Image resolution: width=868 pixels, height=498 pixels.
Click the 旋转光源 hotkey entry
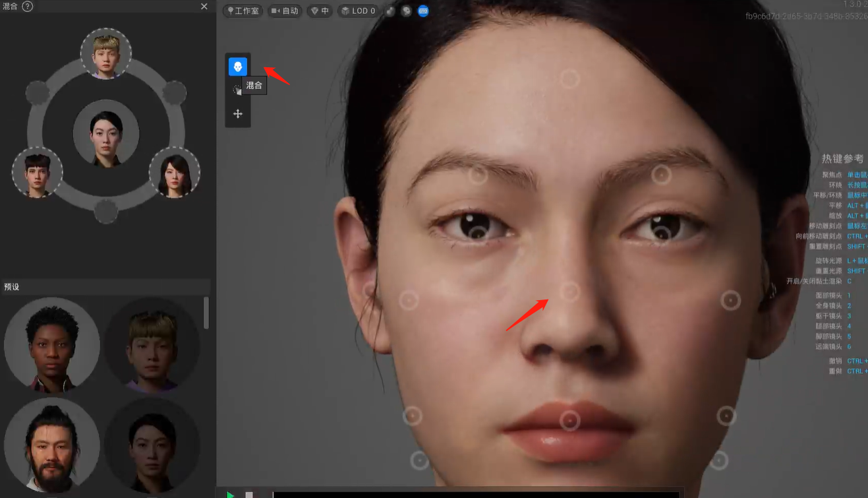tap(841, 261)
